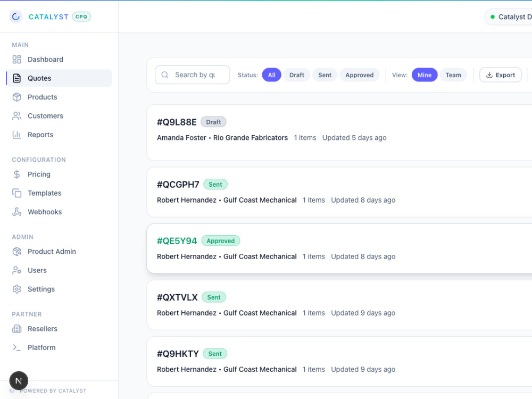Click the Products box icon
This screenshot has width=532, height=399.
click(16, 97)
